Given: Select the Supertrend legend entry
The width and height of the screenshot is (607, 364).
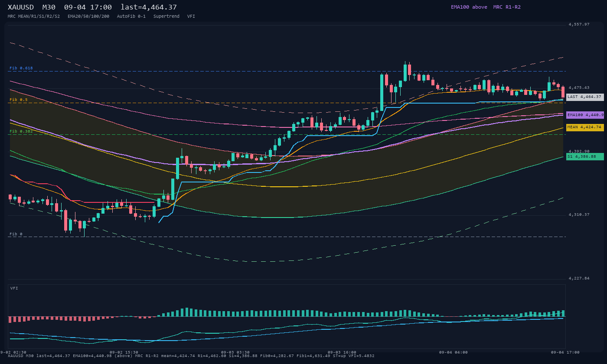Looking at the screenshot, I should tap(166, 16).
